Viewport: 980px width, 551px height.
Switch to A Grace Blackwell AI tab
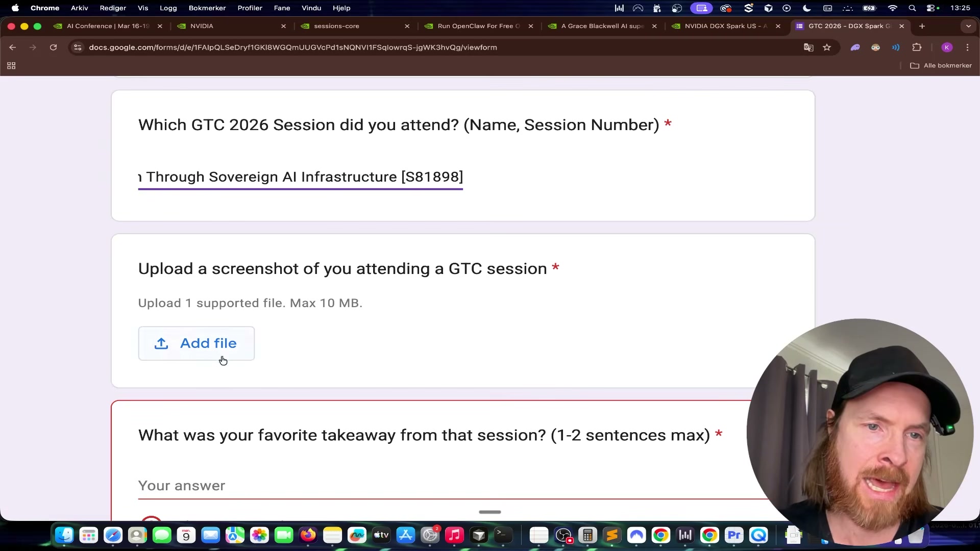click(x=602, y=26)
